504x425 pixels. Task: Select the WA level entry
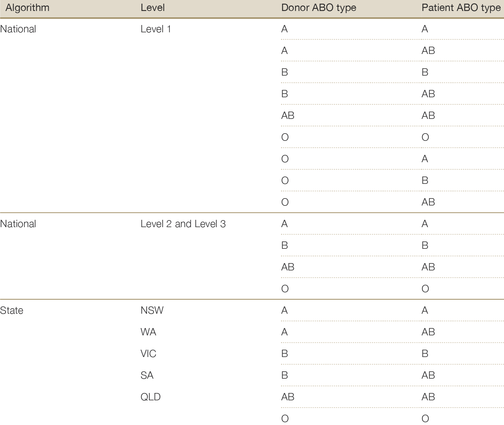pyautogui.click(x=148, y=332)
